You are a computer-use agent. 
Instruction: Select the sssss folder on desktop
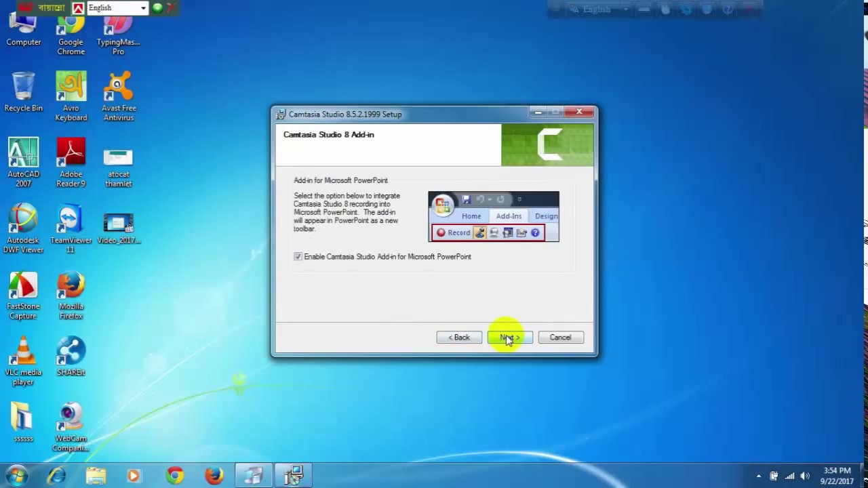tap(23, 423)
